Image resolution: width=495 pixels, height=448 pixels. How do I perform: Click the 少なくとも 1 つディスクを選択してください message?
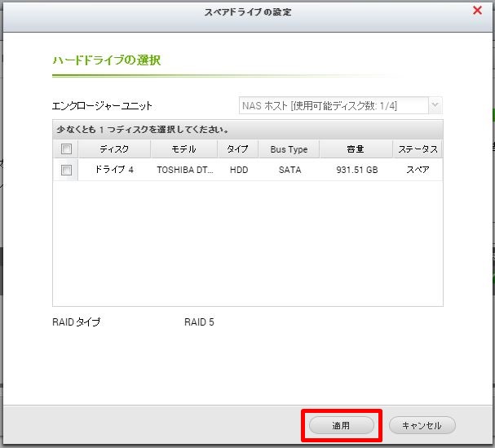click(x=143, y=130)
